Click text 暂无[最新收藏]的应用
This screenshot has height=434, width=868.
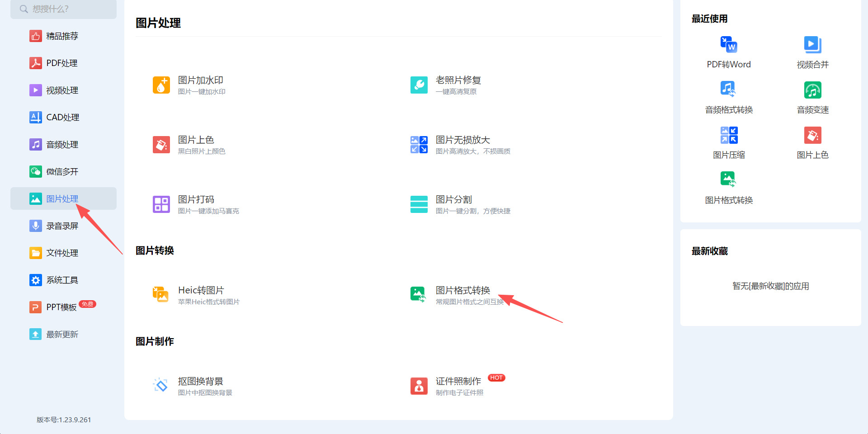[771, 286]
